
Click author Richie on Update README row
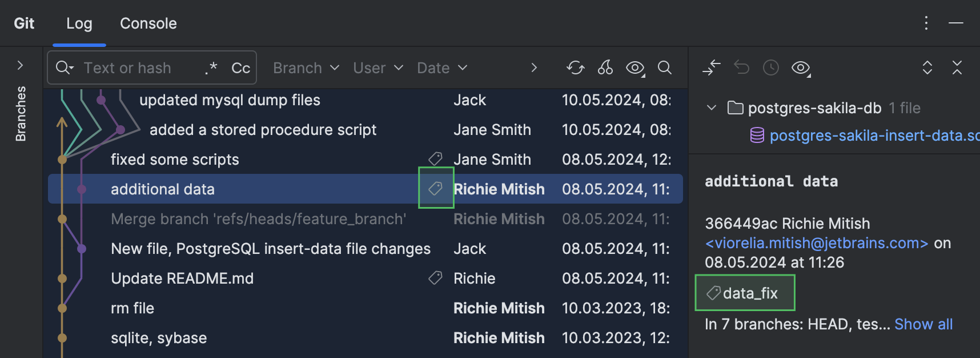pyautogui.click(x=475, y=279)
